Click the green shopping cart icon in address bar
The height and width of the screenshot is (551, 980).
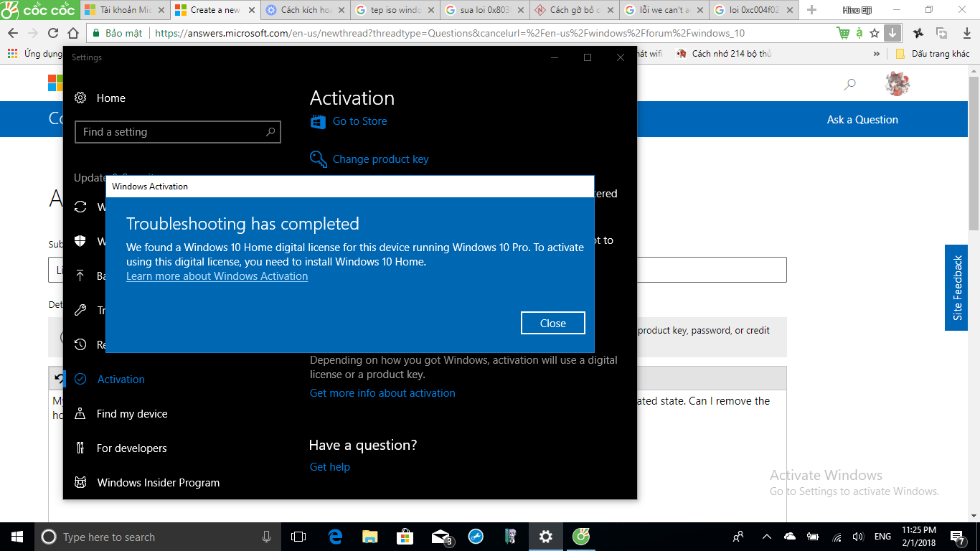(844, 33)
